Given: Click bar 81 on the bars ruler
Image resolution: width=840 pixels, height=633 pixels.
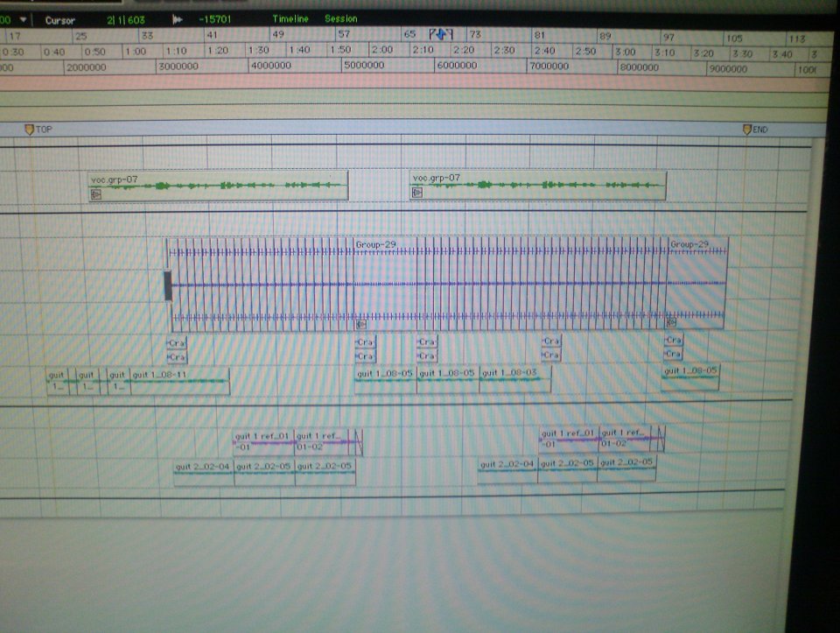Looking at the screenshot, I should (541, 36).
